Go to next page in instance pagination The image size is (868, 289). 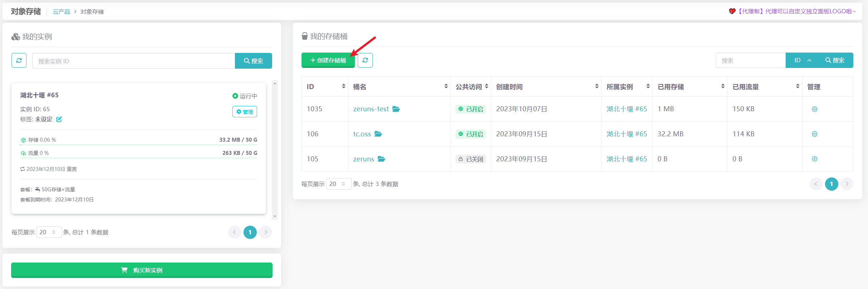(266, 232)
